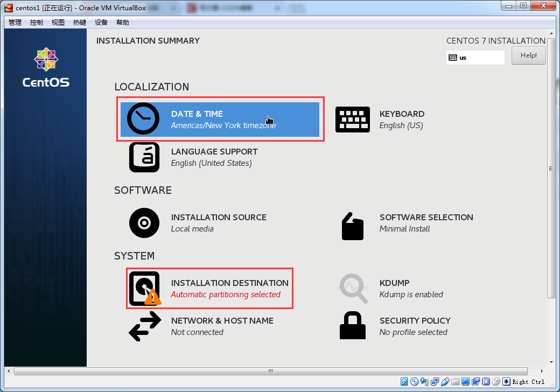Open SOFTWARE SELECTION Minimal Install

coord(426,223)
